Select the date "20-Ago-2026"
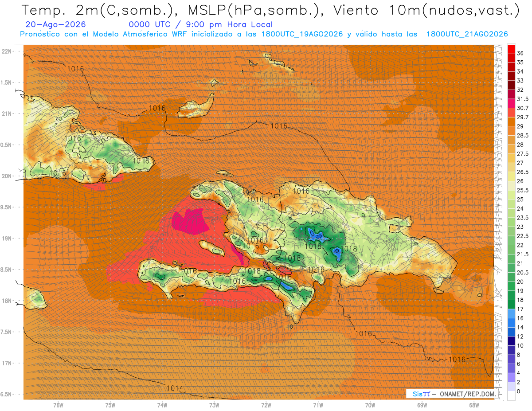 coord(56,24)
